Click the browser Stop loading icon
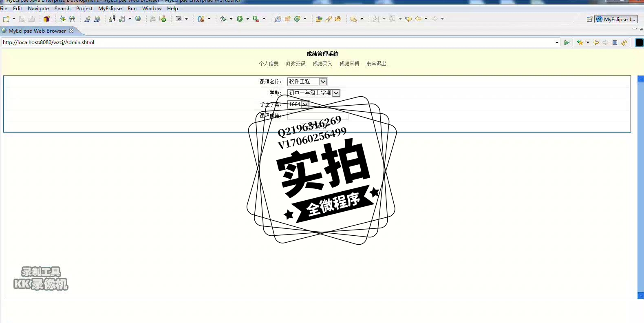Screen dimensions: 644x323 pyautogui.click(x=615, y=42)
